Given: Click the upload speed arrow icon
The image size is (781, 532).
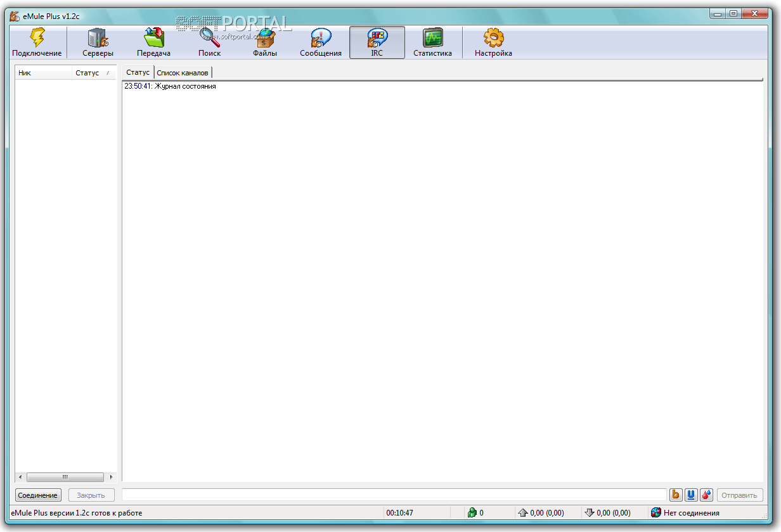Looking at the screenshot, I should pyautogui.click(x=523, y=513).
